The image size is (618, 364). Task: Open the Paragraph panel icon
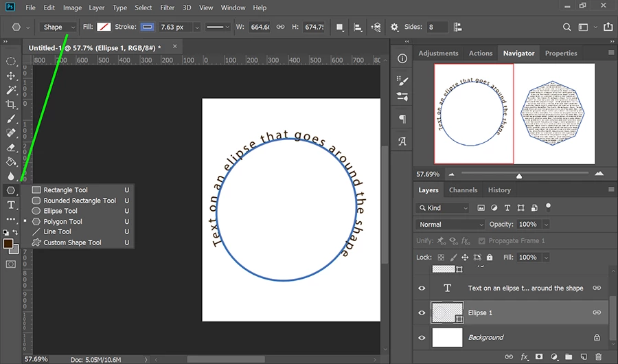402,119
